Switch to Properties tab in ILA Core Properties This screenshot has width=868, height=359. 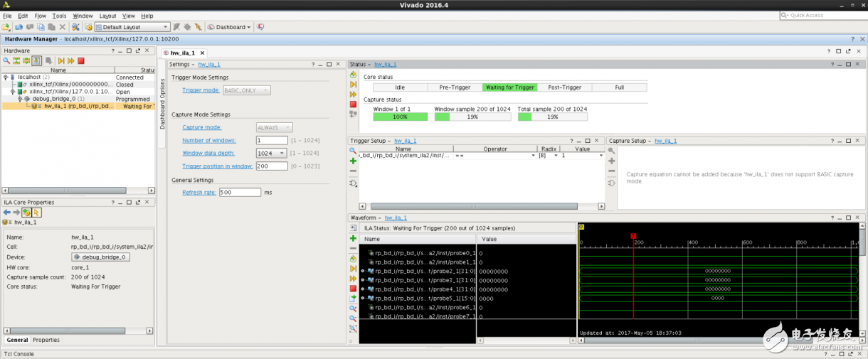coord(46,340)
